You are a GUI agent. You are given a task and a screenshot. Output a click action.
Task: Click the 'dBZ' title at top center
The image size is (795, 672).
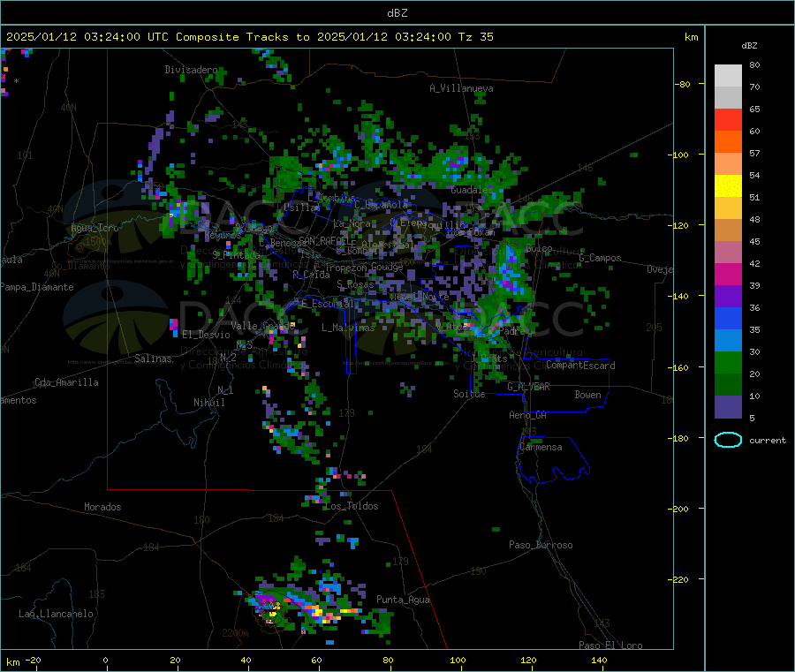click(x=397, y=13)
